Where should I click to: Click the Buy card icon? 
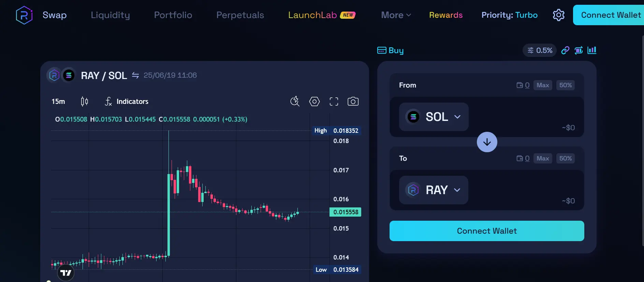coord(382,50)
